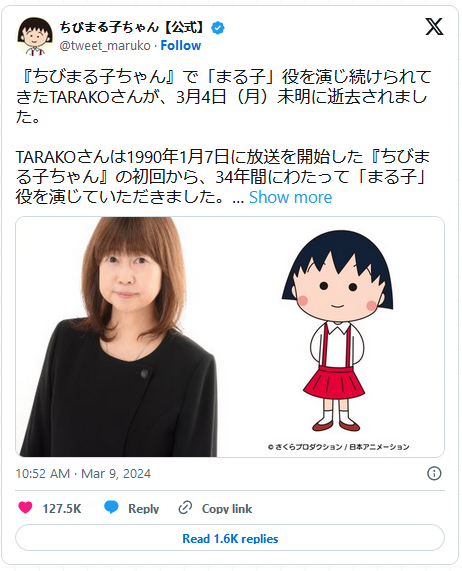Image resolution: width=462 pixels, height=571 pixels.
Task: Open the tweet info circle icon
Action: (434, 473)
